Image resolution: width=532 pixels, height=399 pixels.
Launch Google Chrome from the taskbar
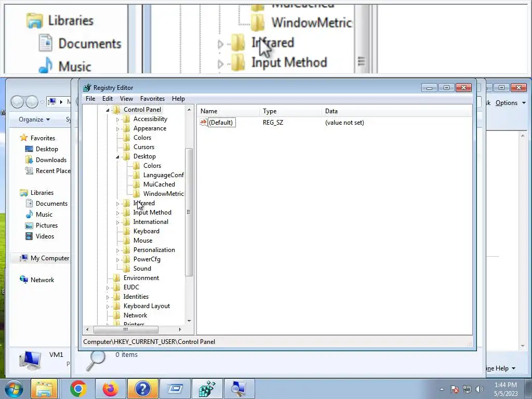[x=78, y=389]
